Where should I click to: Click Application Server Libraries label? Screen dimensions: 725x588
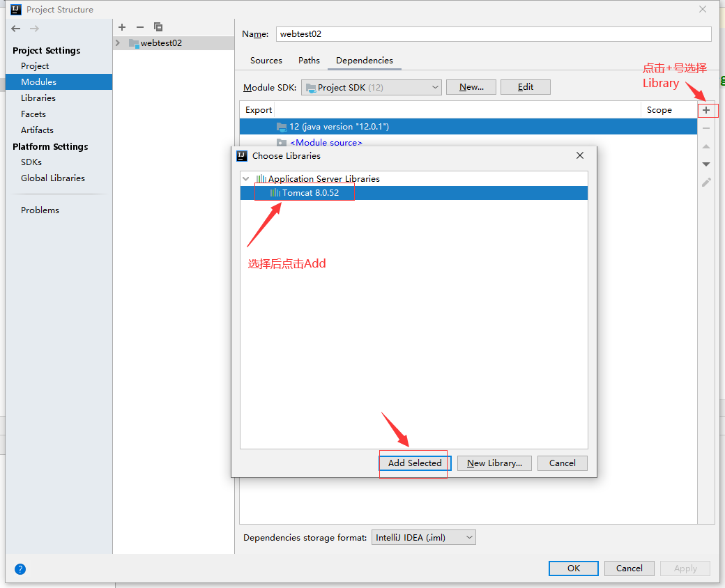click(x=323, y=179)
